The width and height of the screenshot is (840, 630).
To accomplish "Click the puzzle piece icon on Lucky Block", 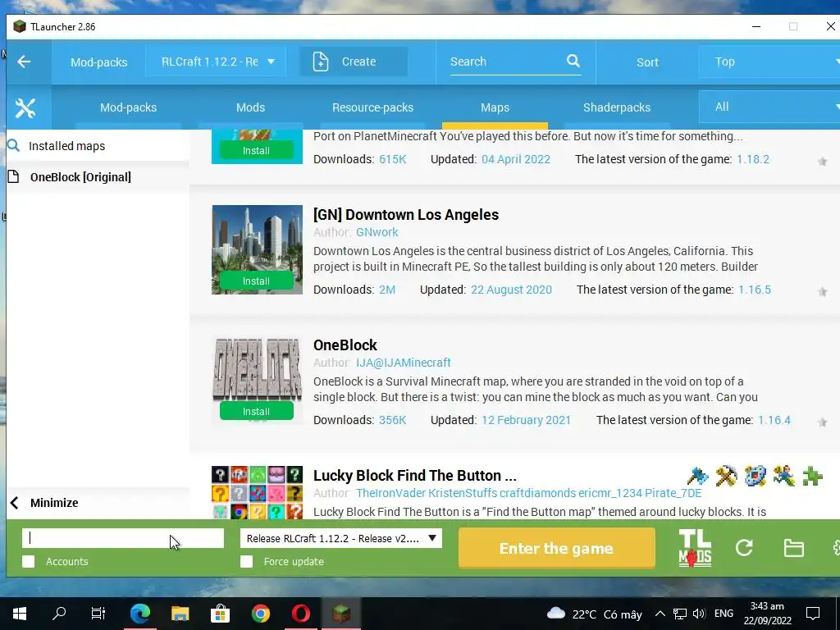I will 813,476.
